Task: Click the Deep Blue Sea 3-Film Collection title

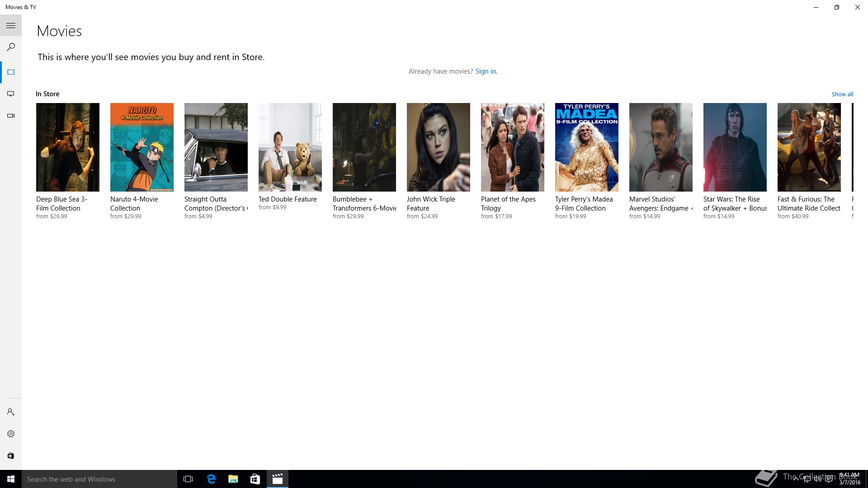Action: point(62,204)
